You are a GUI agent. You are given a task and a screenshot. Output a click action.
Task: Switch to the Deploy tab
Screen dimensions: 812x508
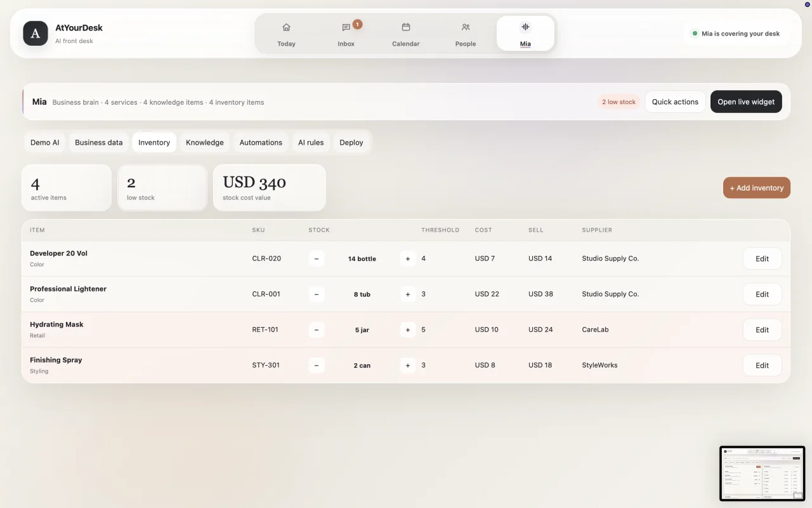tap(351, 142)
